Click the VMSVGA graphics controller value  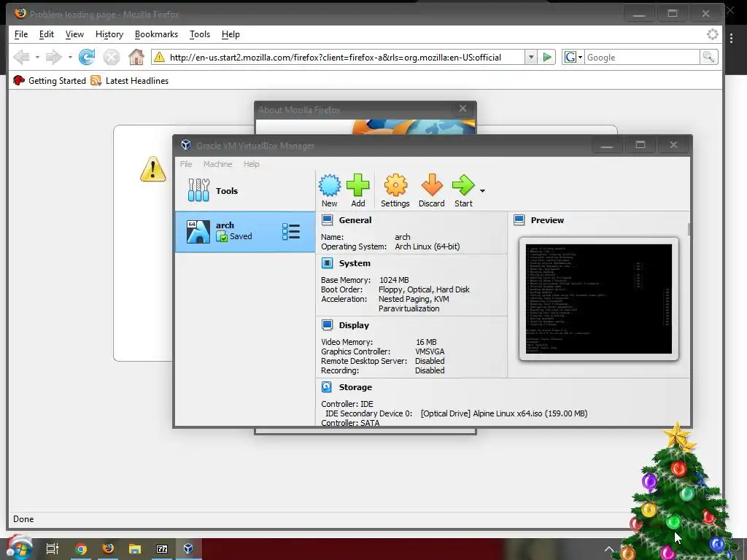point(430,351)
